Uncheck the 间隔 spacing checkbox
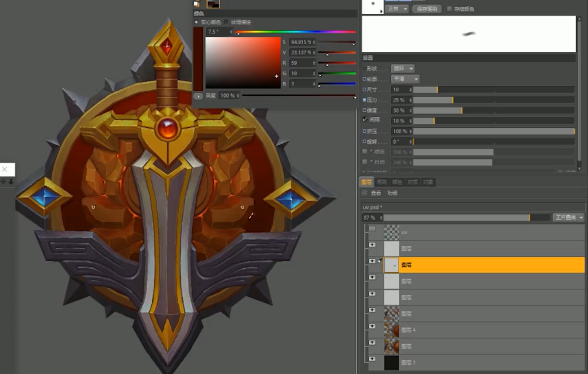This screenshot has width=588, height=374. 365,120
